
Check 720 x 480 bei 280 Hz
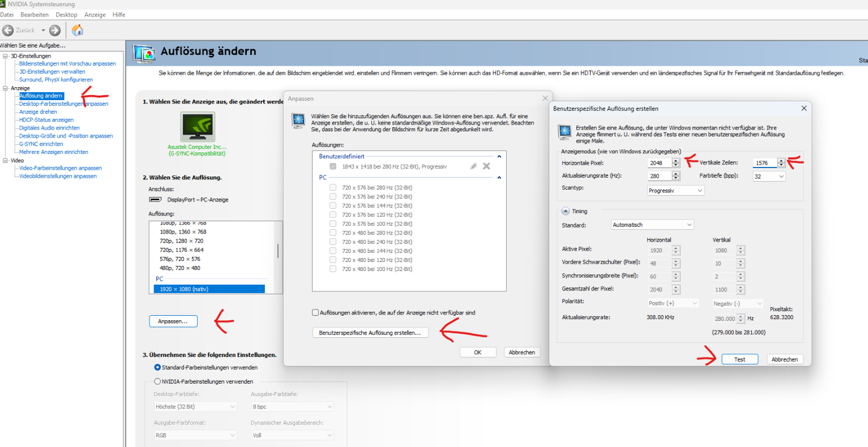tap(333, 233)
